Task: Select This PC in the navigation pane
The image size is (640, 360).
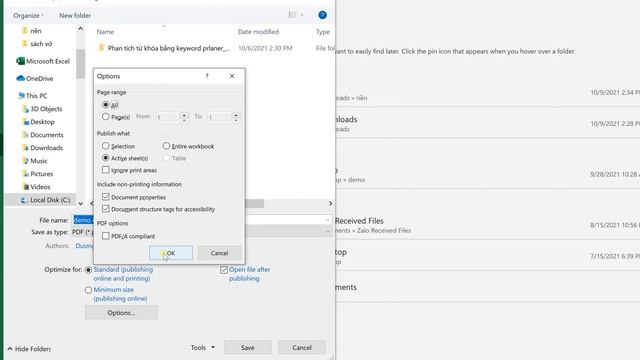Action: point(32,96)
